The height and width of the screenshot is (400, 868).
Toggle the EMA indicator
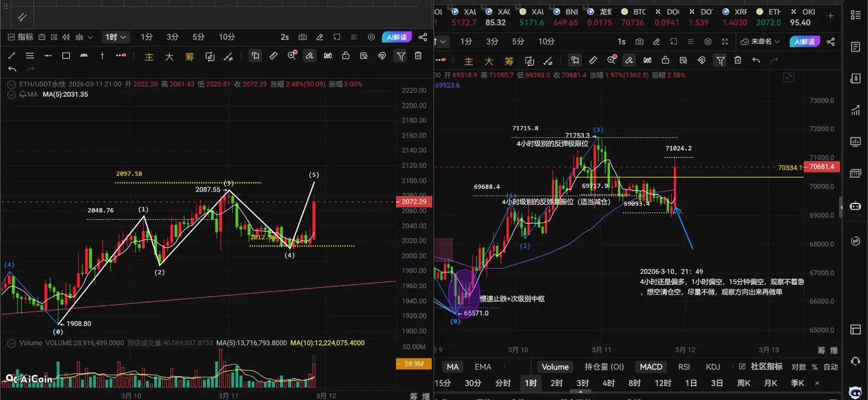(x=483, y=367)
